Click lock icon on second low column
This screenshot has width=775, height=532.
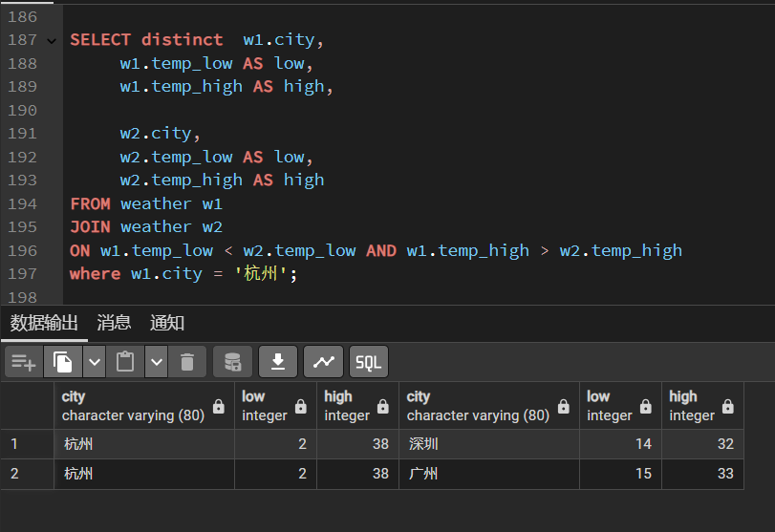[x=645, y=407]
